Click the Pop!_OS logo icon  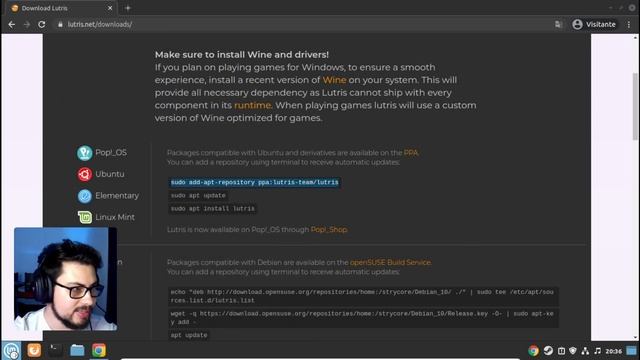click(x=84, y=153)
